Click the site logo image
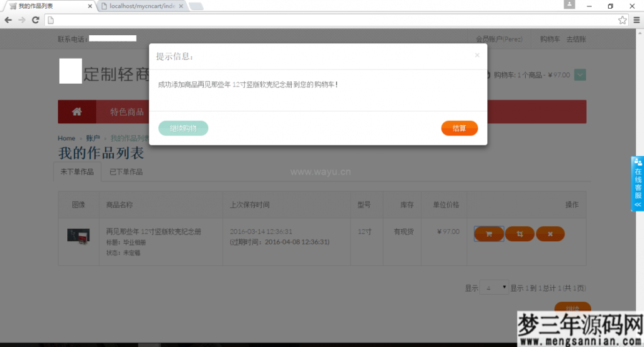Viewport: 644px width, 347px height. tap(70, 71)
